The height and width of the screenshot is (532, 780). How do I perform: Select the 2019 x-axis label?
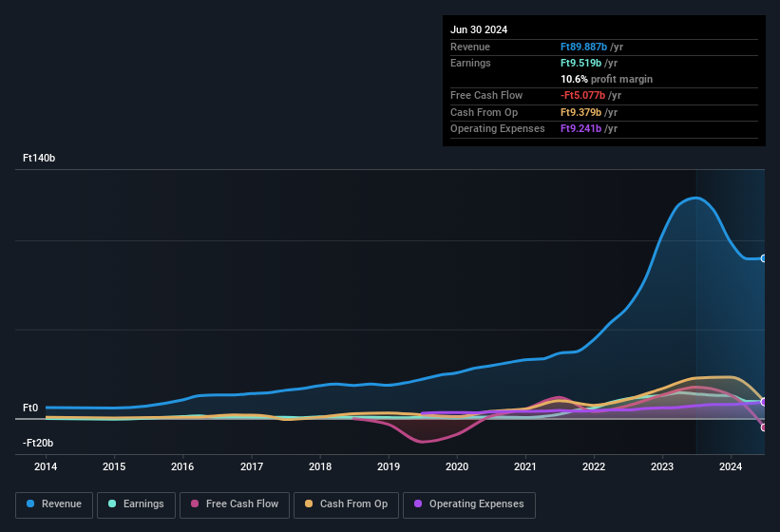click(x=389, y=466)
